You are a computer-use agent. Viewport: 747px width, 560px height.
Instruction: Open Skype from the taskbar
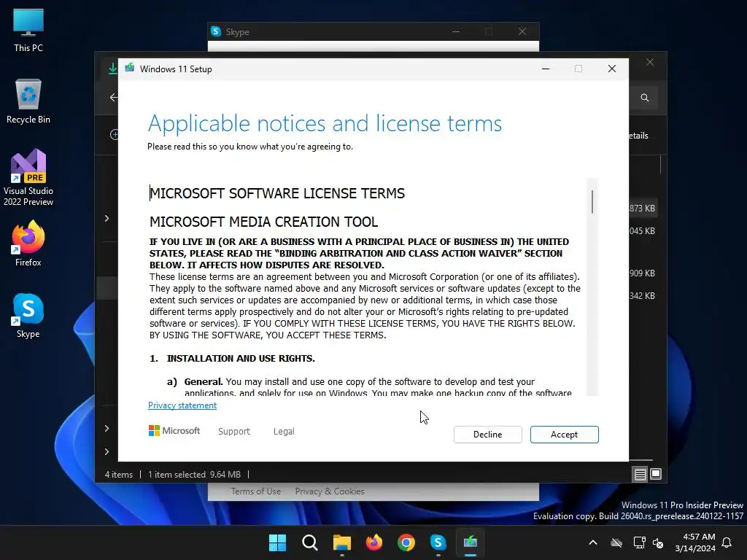(438, 542)
